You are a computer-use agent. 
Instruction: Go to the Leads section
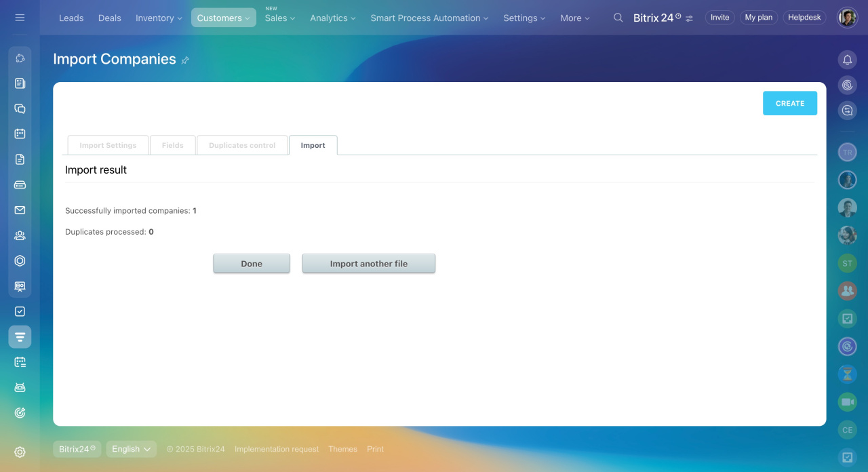(x=71, y=18)
